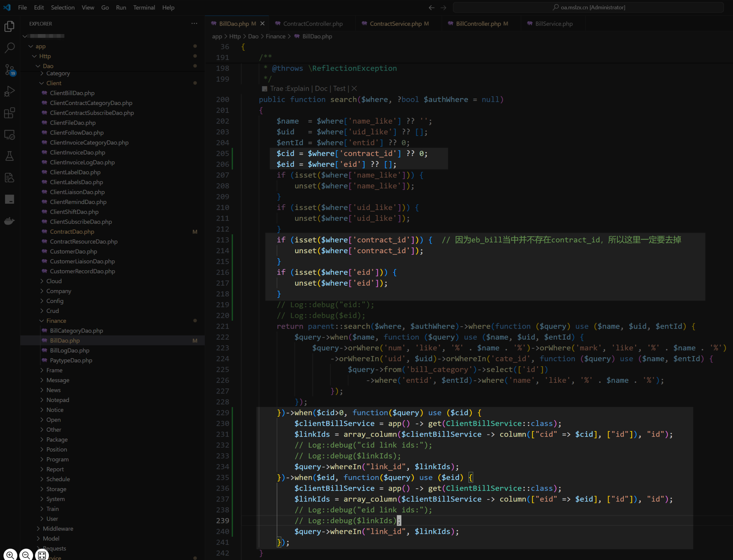The width and height of the screenshot is (733, 560).
Task: Collapse the Finance folder
Action: [42, 321]
